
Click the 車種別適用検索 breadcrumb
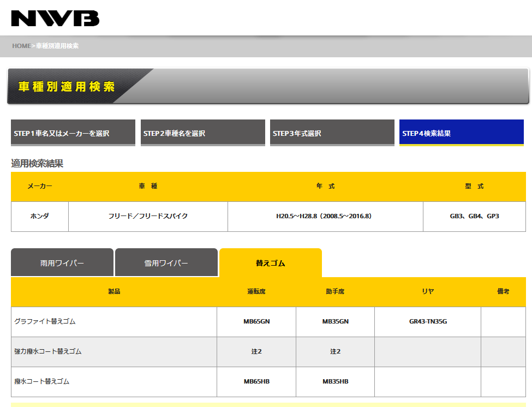57,46
